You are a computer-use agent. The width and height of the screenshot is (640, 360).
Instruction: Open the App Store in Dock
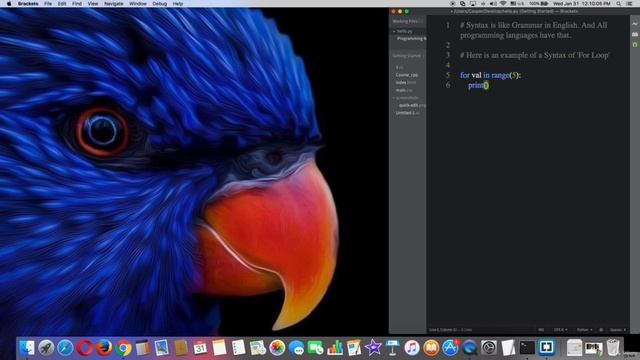click(450, 348)
